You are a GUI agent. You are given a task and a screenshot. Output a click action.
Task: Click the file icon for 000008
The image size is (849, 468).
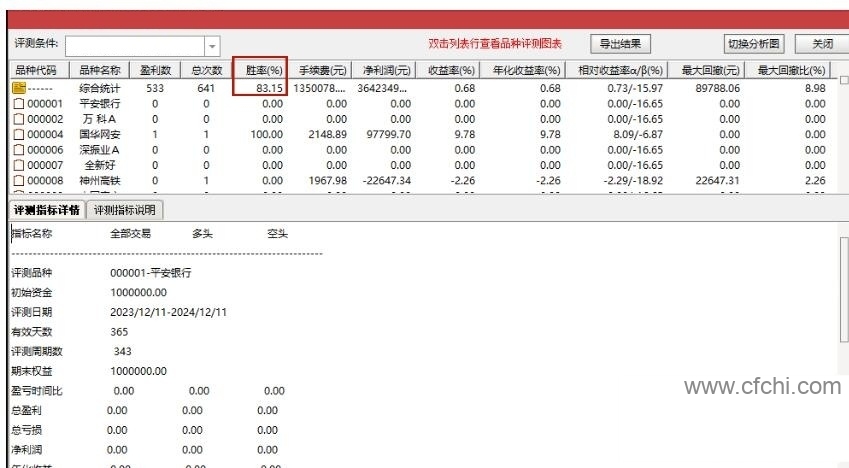(19, 180)
